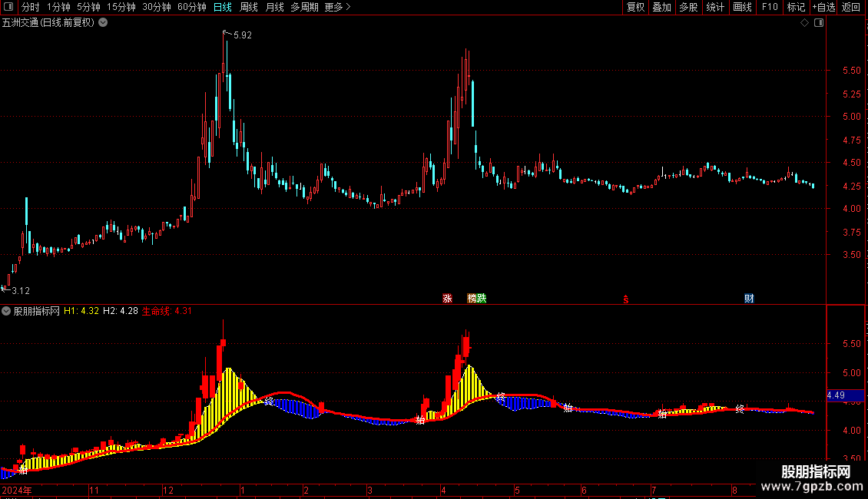Image resolution: width=868 pixels, height=499 pixels.
Task: Click the 3.12 low price label
Action: 21,290
